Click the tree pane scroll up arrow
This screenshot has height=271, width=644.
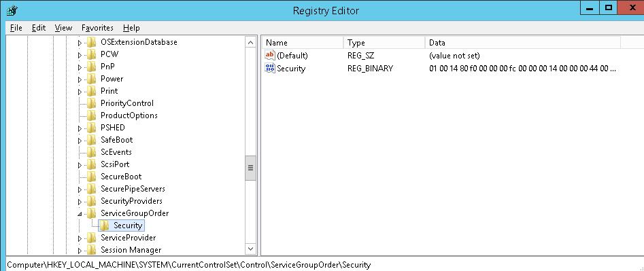coord(250,42)
